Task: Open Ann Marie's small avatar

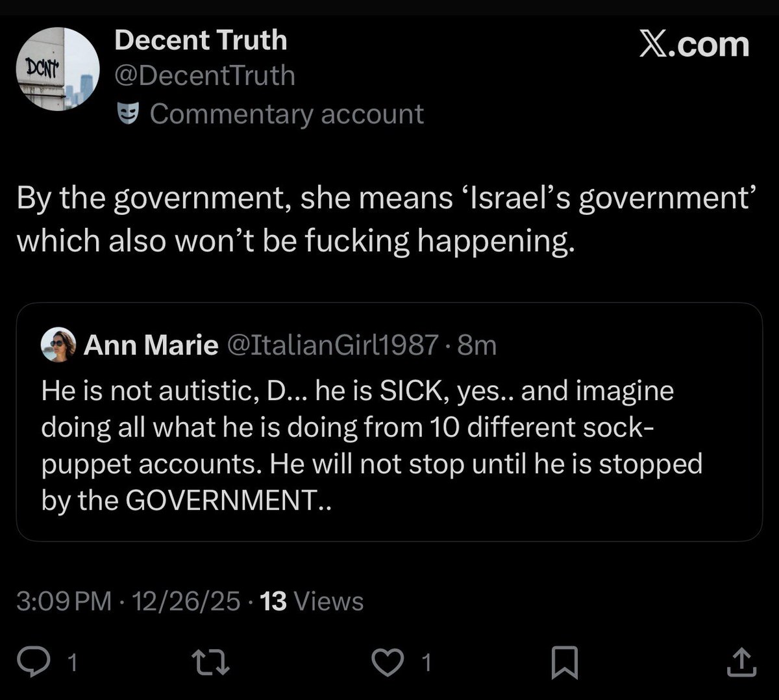Action: [59, 344]
